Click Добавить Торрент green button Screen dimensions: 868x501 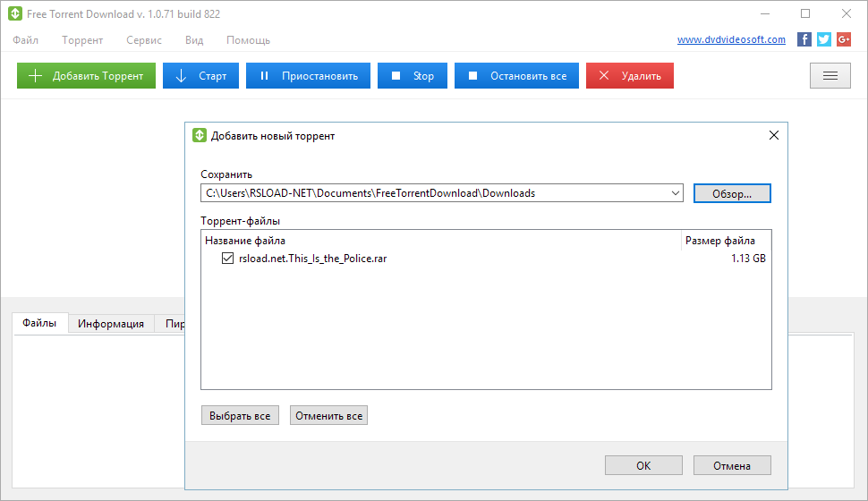87,76
